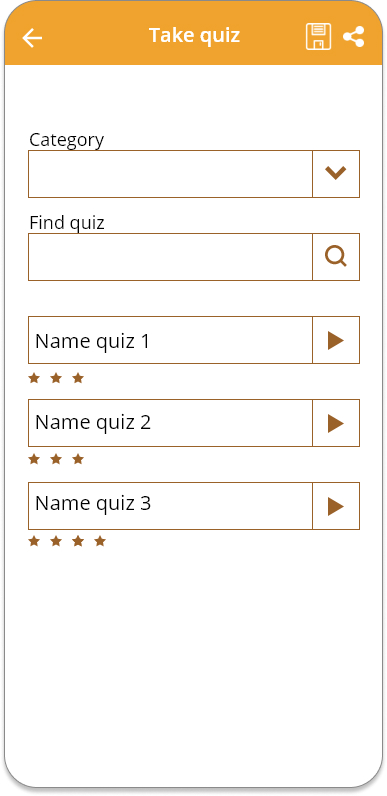Click the Find quiz magnifier icon
The image size is (387, 796).
point(336,257)
